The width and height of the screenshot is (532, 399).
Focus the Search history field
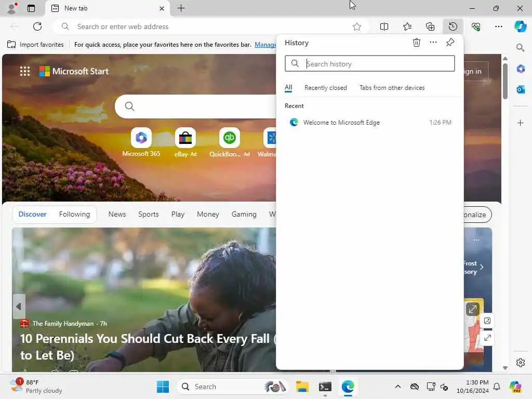(370, 64)
